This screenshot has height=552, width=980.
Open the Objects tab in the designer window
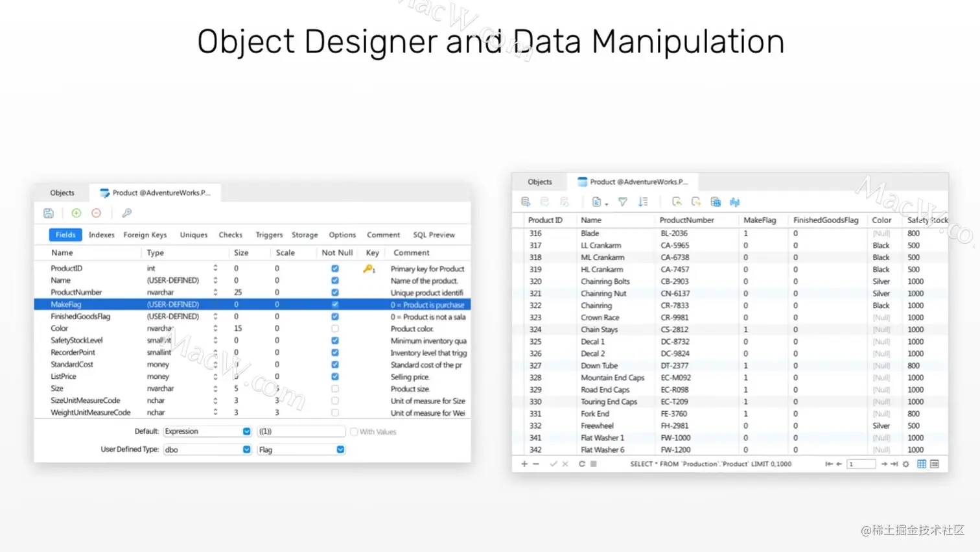tap(62, 193)
